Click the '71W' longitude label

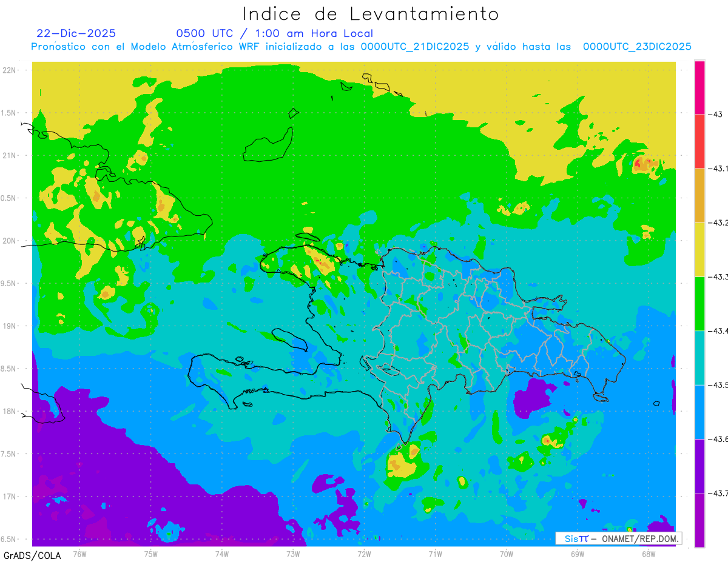coord(435,554)
